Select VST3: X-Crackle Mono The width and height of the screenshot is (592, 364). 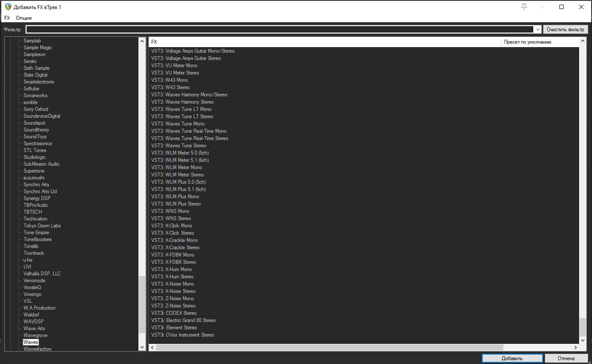point(174,240)
